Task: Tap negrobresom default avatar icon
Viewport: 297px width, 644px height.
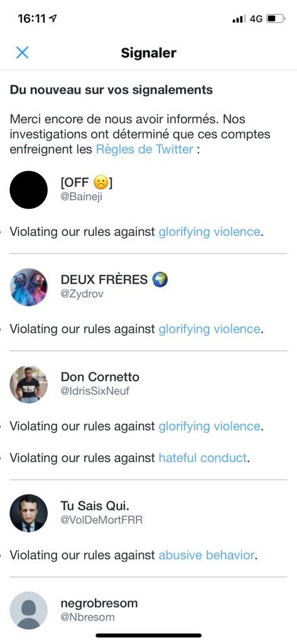Action: (29, 610)
